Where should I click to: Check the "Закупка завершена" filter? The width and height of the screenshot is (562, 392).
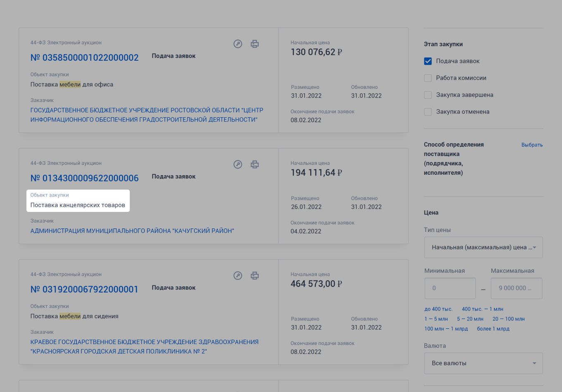[x=428, y=95]
